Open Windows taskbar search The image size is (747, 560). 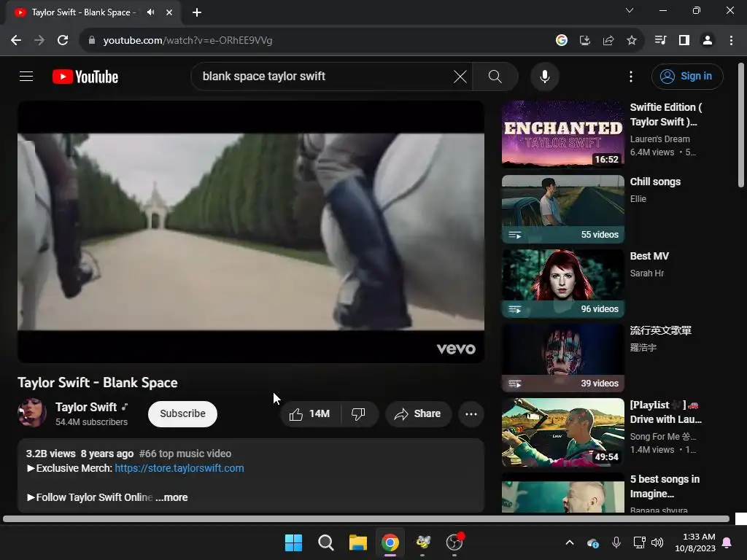pos(326,542)
